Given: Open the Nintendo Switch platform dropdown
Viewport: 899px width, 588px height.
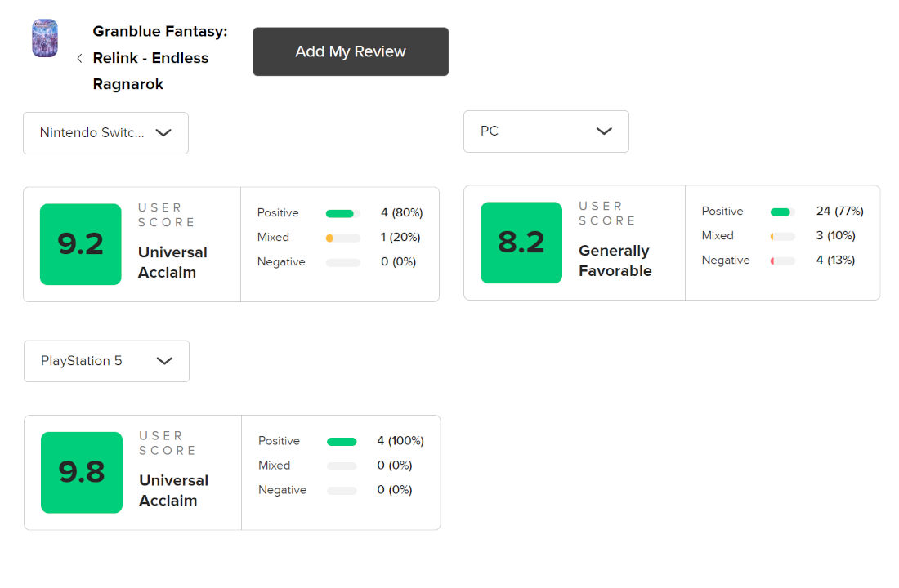Looking at the screenshot, I should pyautogui.click(x=105, y=133).
